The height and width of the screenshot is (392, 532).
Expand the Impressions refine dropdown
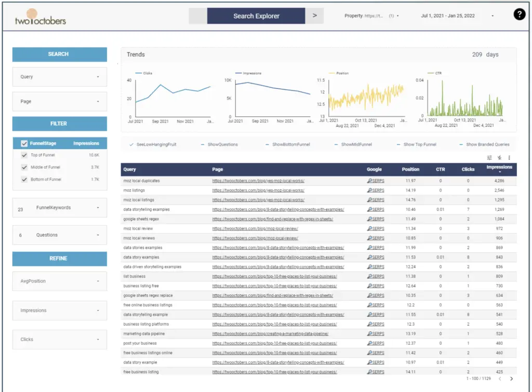pos(60,310)
